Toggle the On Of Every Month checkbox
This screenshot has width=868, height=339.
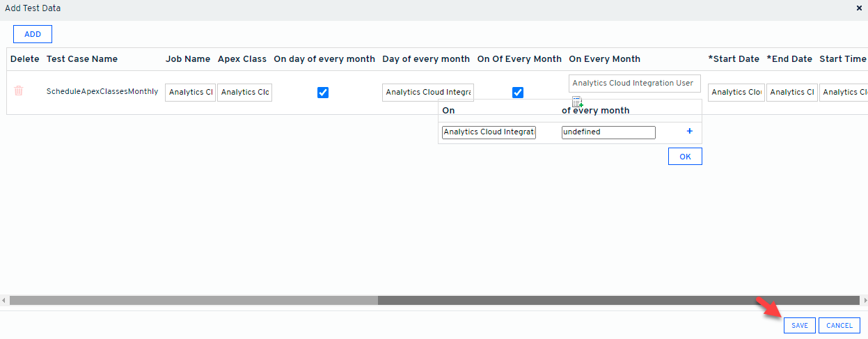pyautogui.click(x=518, y=93)
